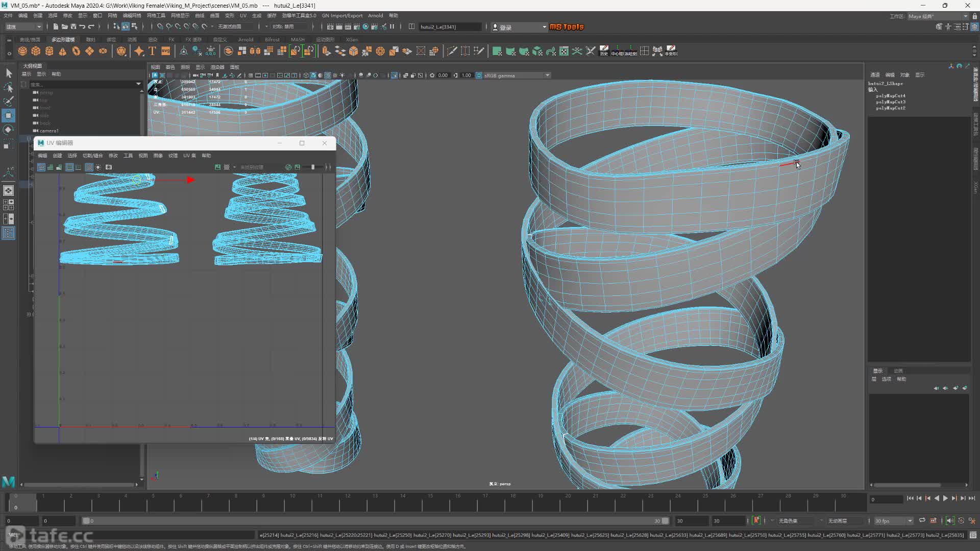
Task: Click the Mirror shelf icon
Action: [x=255, y=51]
